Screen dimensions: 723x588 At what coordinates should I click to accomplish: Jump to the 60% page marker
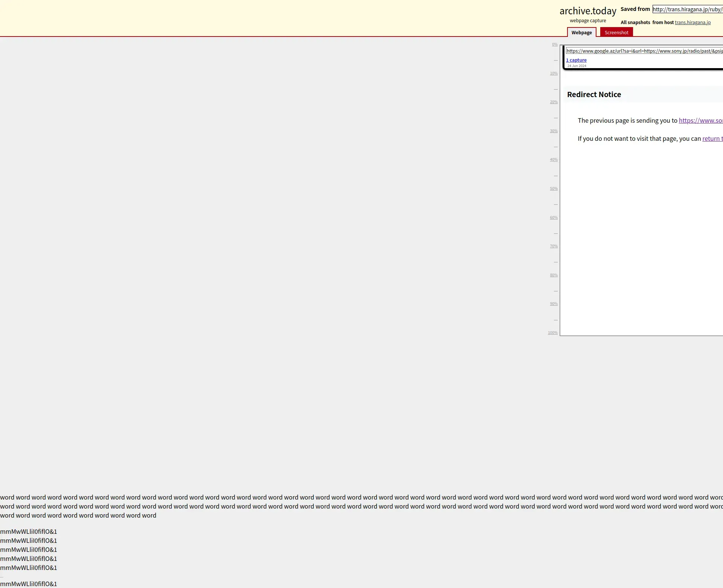(x=554, y=218)
